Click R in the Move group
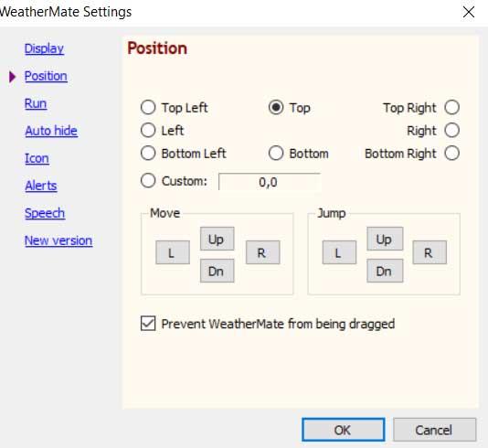The height and width of the screenshot is (448, 488). click(x=262, y=252)
